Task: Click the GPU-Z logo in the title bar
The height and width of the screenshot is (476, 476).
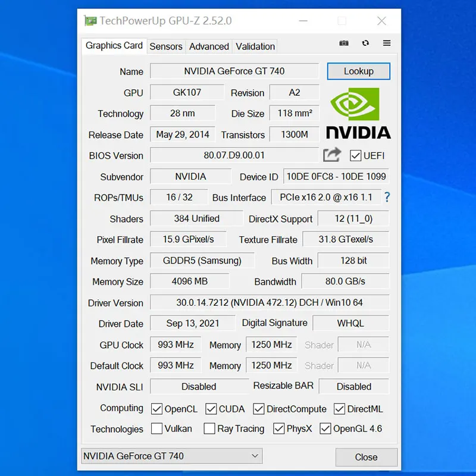Action: coord(90,20)
